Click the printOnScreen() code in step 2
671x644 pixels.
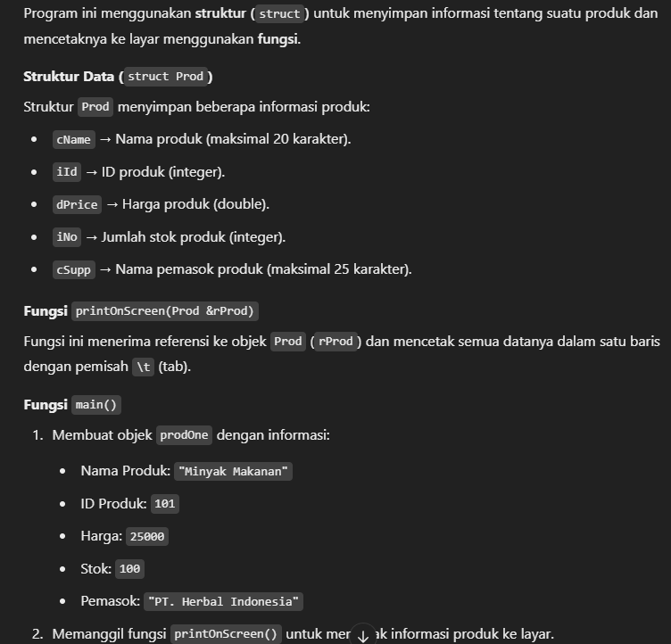[x=227, y=634]
